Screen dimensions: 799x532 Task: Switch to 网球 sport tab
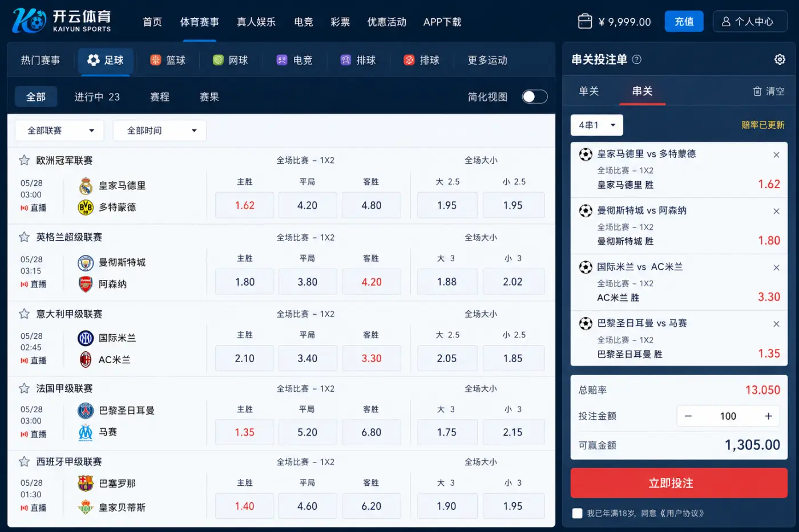pyautogui.click(x=230, y=60)
